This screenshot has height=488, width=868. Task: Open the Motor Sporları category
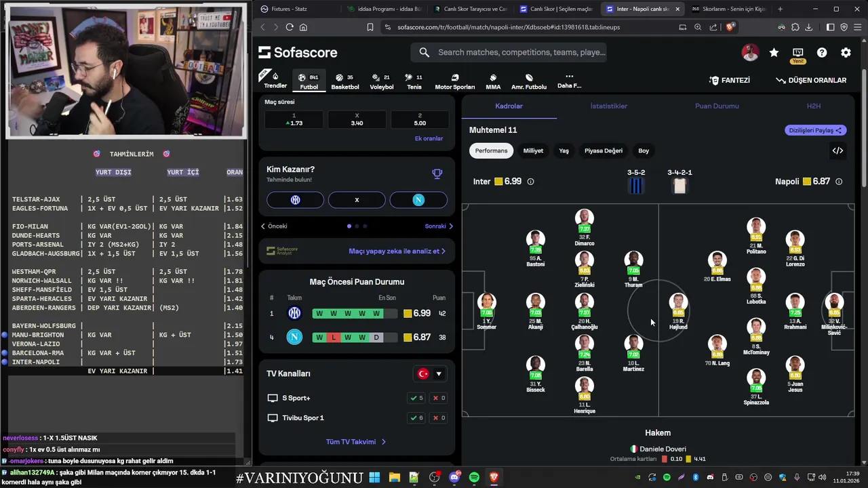(455, 81)
